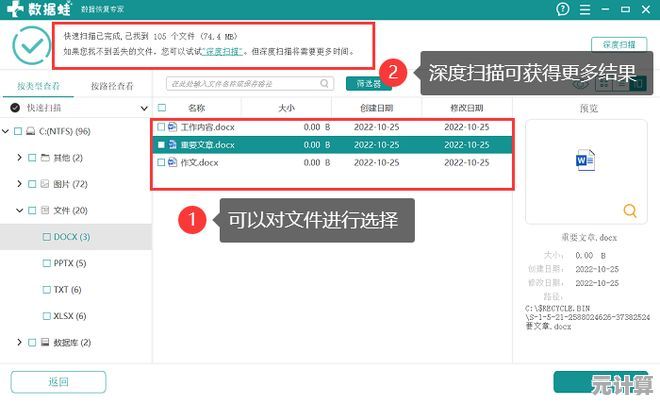Check the TXT (6) checkbox
This screenshot has width=660, height=404.
click(x=47, y=290)
